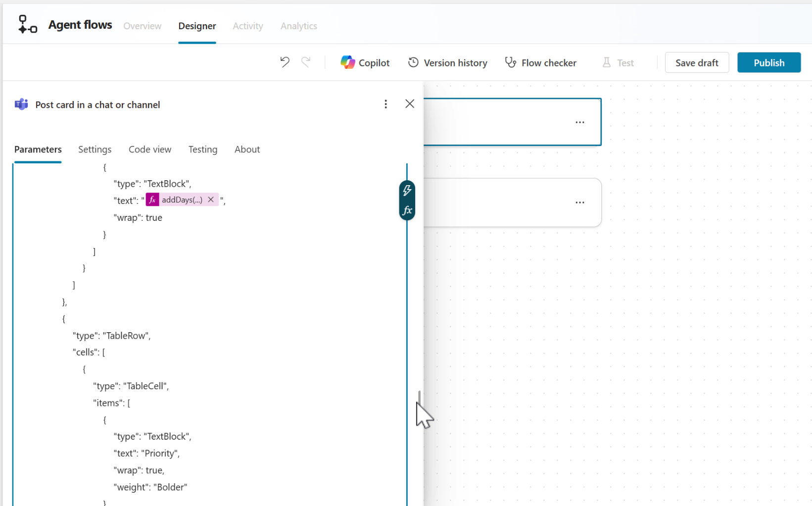The image size is (812, 506).
Task: Open Copilot assistant
Action: (x=365, y=62)
